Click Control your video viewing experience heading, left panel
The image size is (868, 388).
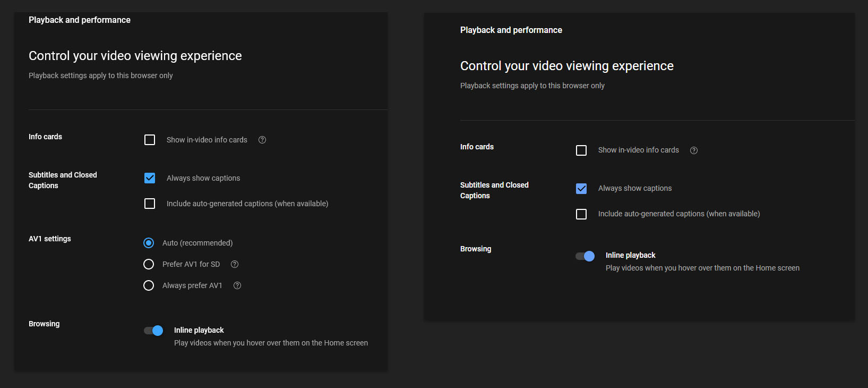click(135, 56)
